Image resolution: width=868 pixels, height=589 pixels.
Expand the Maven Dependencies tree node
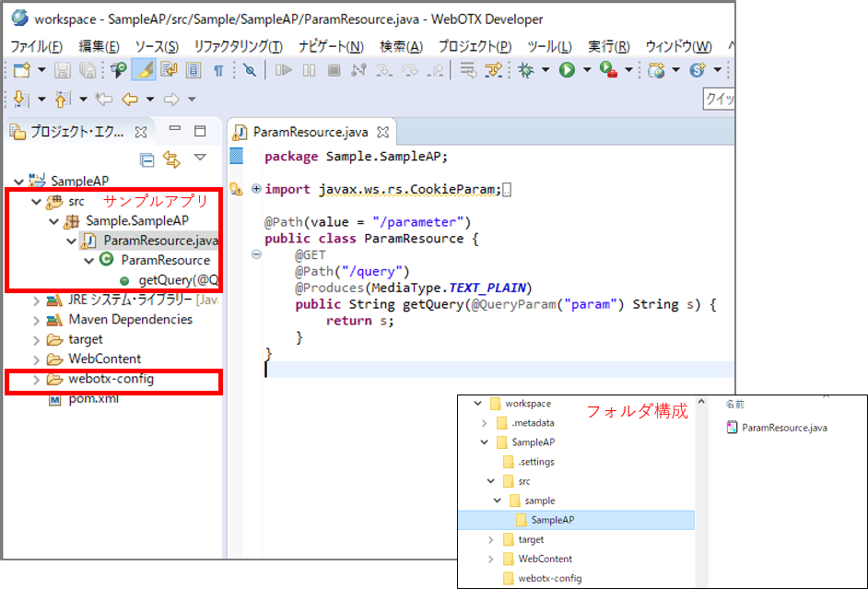tap(37, 320)
